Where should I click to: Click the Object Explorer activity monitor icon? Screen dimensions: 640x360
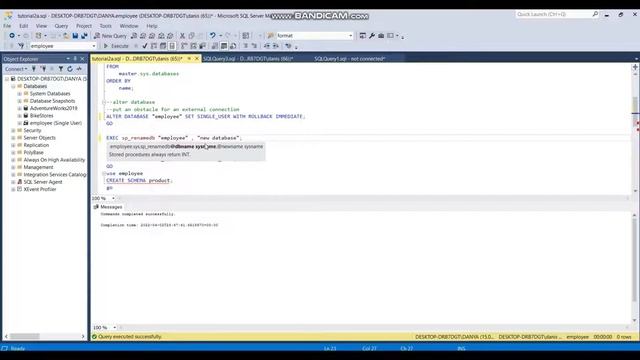coord(79,69)
